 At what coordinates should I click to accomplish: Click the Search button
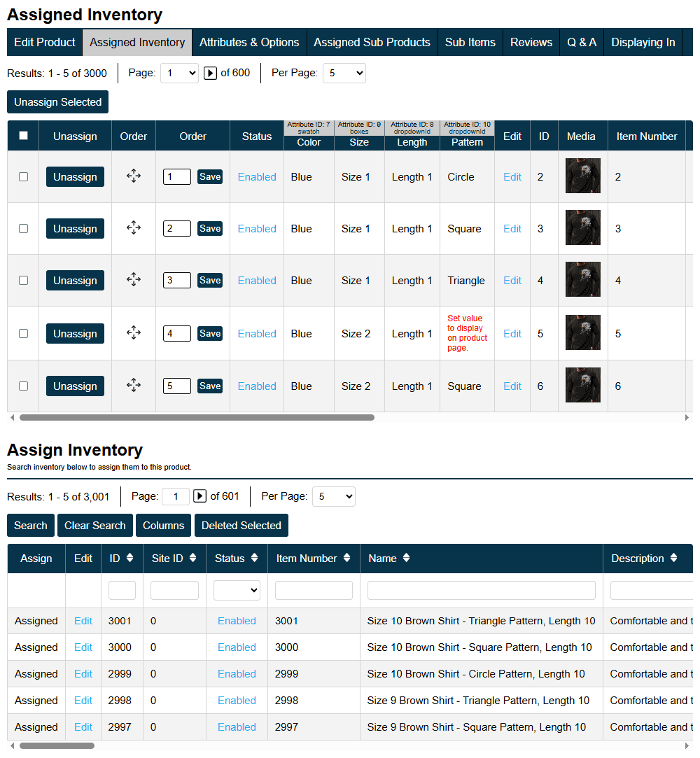click(31, 525)
